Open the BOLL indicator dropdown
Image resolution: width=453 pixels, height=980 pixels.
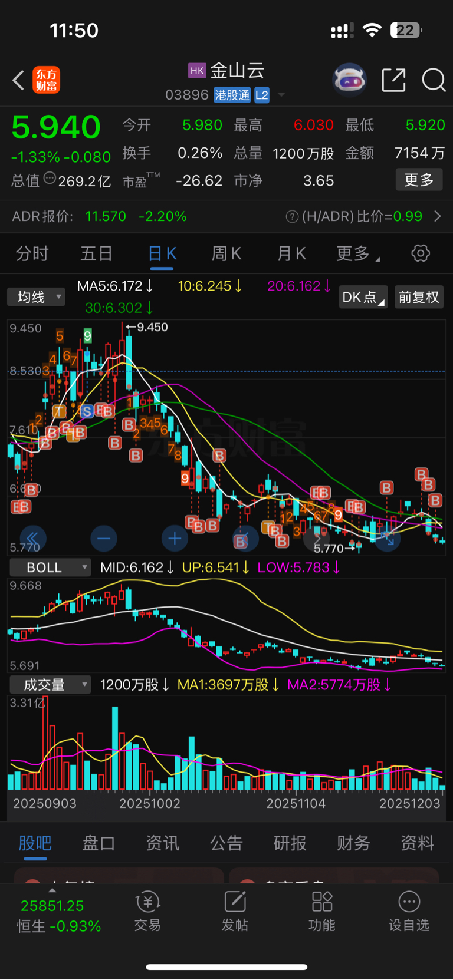coord(50,567)
